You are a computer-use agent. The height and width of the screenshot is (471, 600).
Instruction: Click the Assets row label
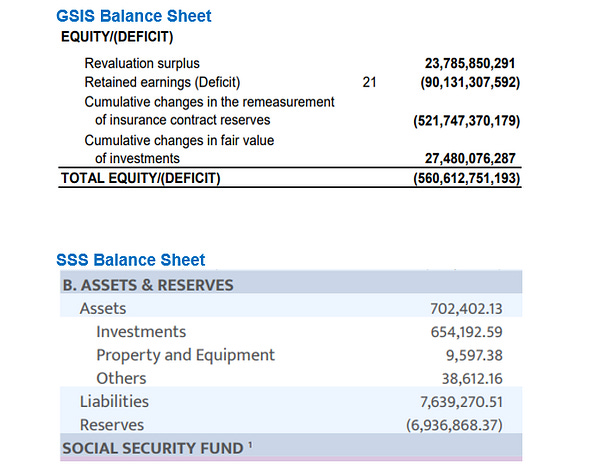click(103, 308)
